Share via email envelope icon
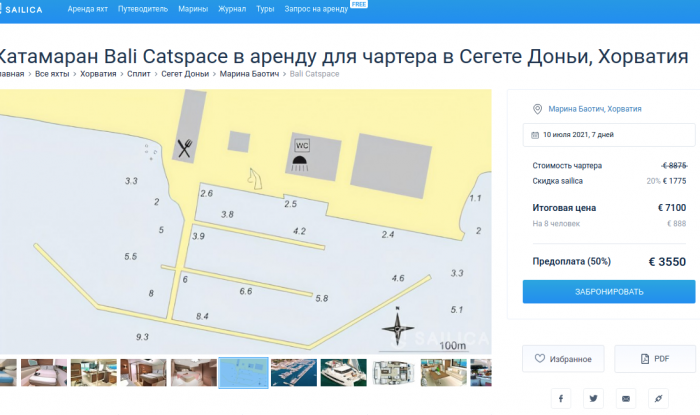This screenshot has width=700, height=415. click(x=626, y=398)
